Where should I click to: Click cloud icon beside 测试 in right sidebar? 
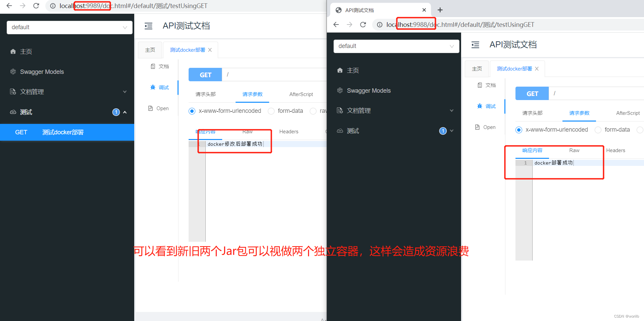click(x=340, y=131)
